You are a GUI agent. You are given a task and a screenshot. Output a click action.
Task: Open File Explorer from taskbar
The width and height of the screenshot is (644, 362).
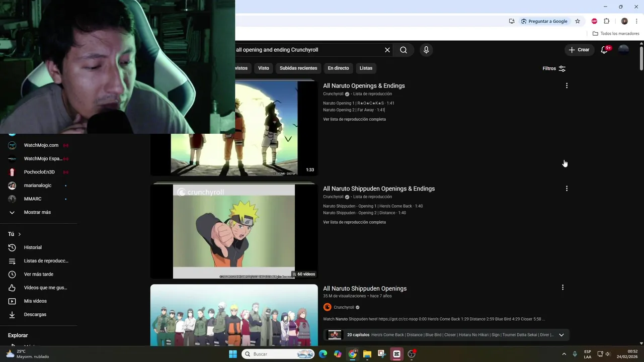click(x=367, y=354)
